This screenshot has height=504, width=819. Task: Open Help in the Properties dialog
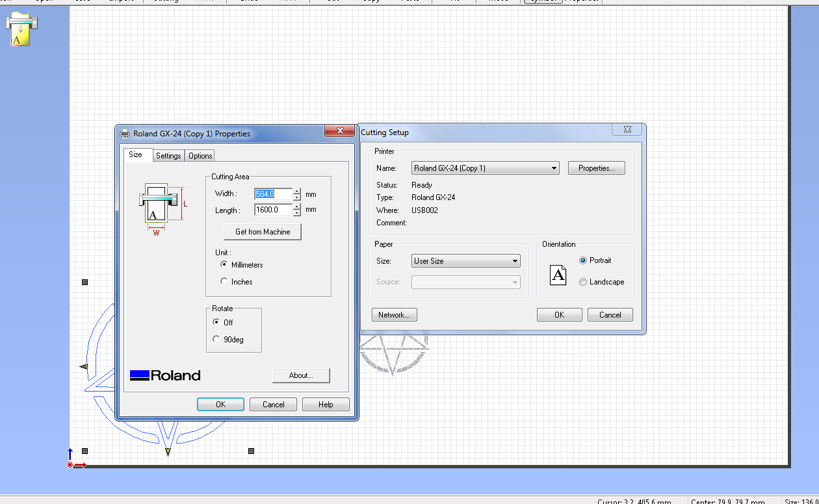(326, 404)
